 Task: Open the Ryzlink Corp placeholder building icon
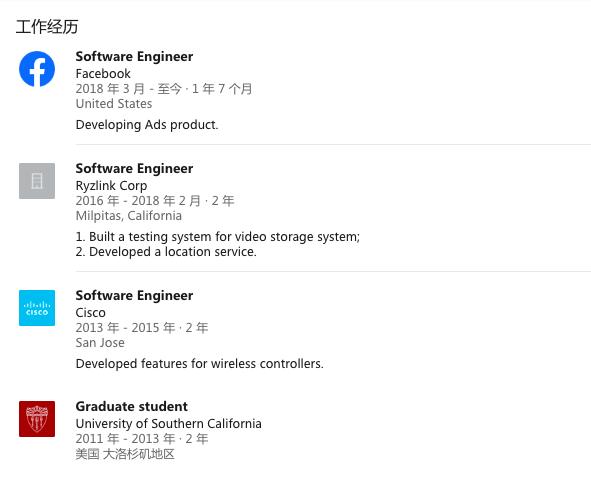coord(37,181)
